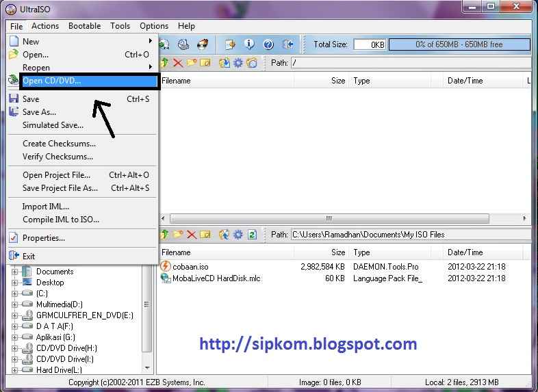
Task: Choose Open Project File... menu item
Action: click(82, 175)
